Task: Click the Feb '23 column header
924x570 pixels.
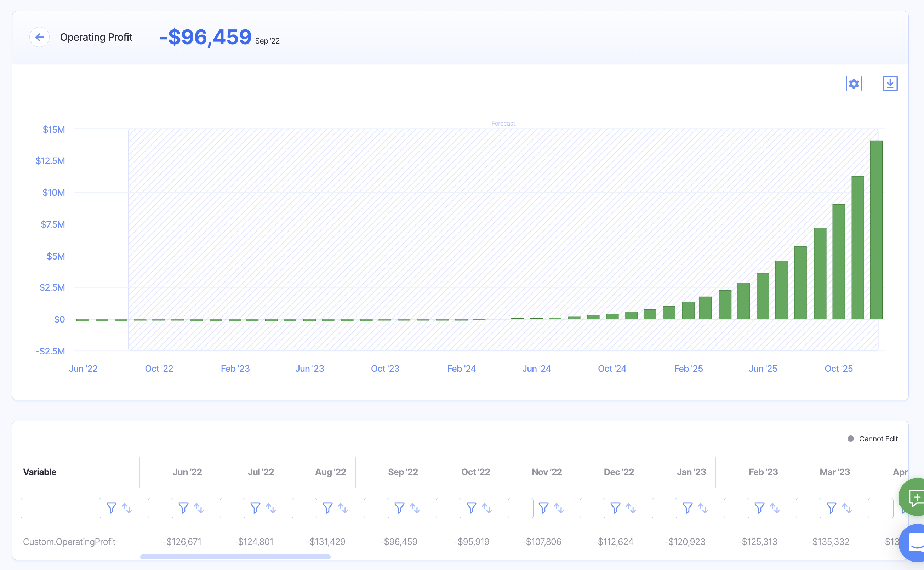Action: coord(763,472)
